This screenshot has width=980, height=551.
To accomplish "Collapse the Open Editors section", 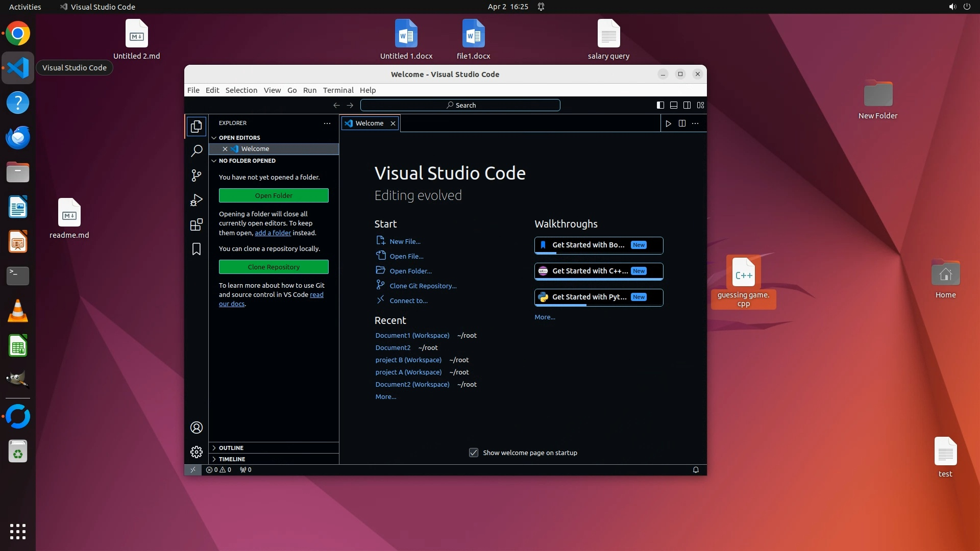I will coord(239,138).
